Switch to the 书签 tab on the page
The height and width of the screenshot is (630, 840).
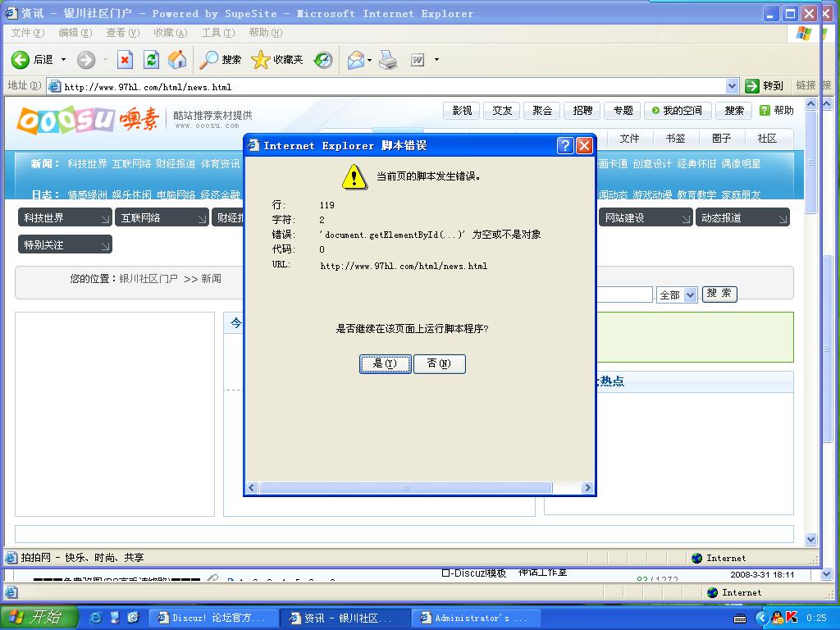(x=676, y=139)
